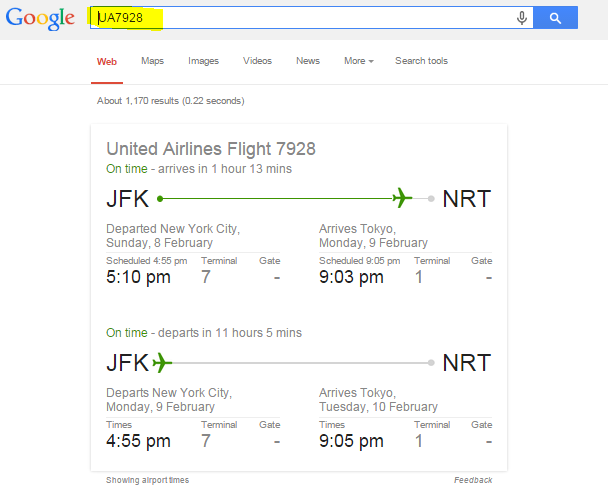Switch to the Maps tab
608x493 pixels.
point(152,61)
